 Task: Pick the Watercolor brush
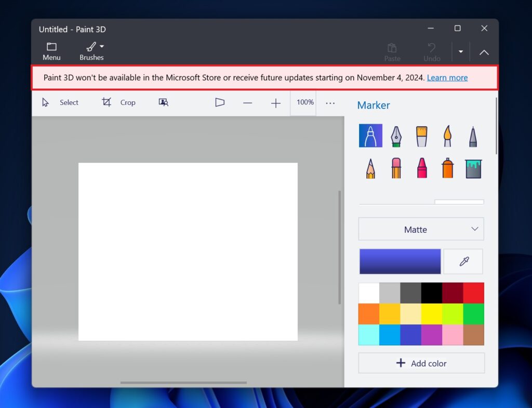click(x=447, y=136)
